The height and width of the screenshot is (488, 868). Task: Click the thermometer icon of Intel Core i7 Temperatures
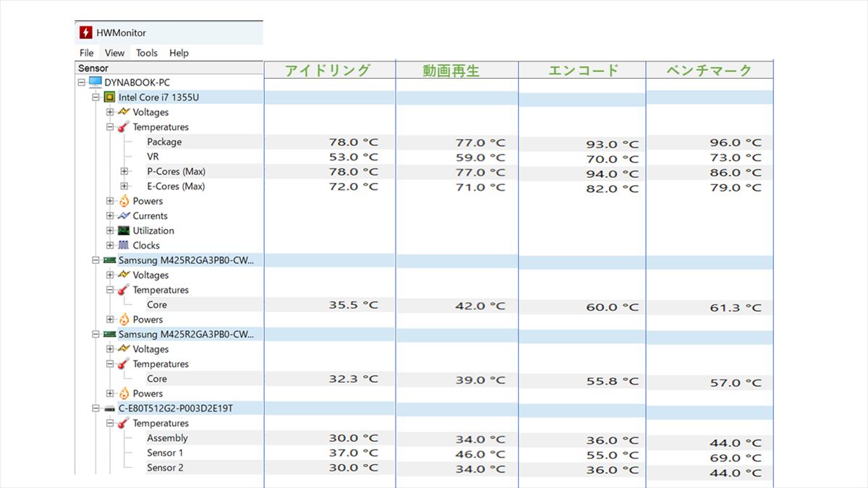click(x=124, y=127)
